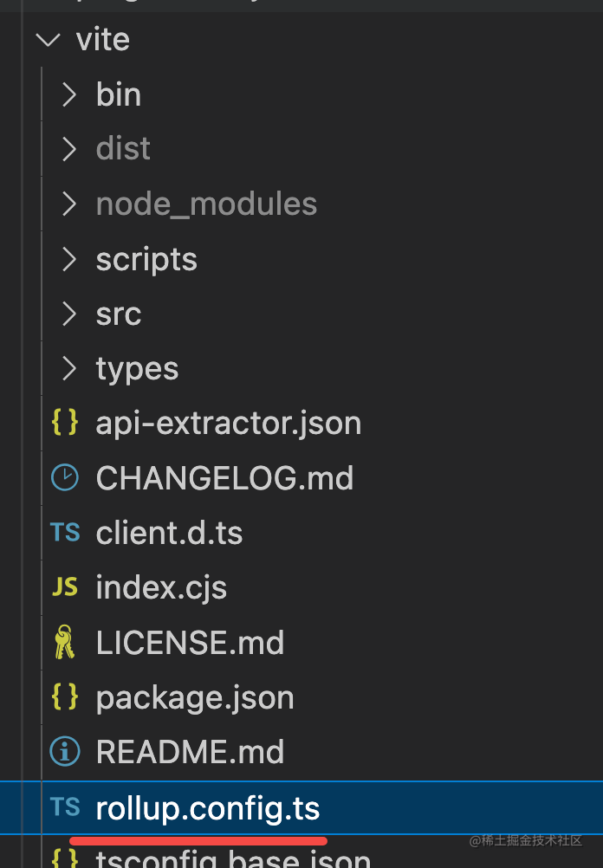Screen dimensions: 603x868
Task: Expand the bin folder chevron
Action: tap(69, 94)
